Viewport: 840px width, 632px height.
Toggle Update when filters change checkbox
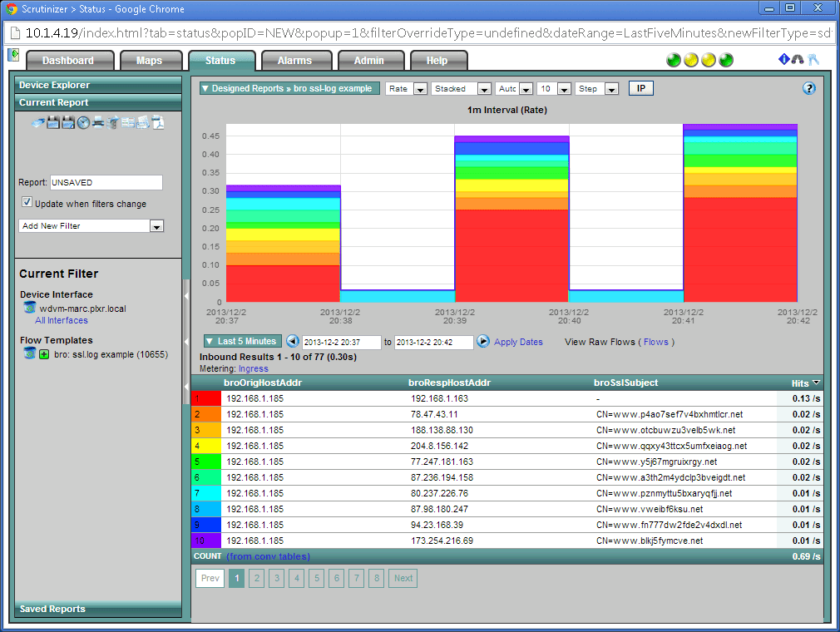click(x=27, y=202)
